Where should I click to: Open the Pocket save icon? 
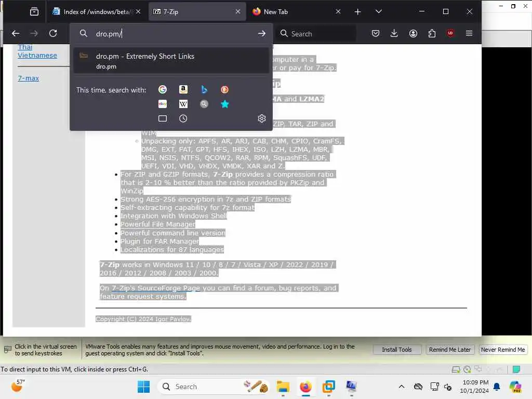click(376, 33)
